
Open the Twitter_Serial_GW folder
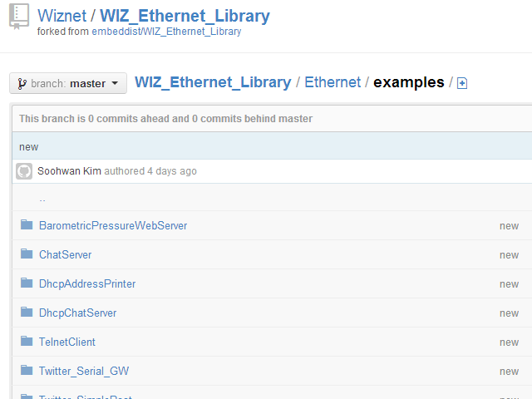click(x=84, y=372)
